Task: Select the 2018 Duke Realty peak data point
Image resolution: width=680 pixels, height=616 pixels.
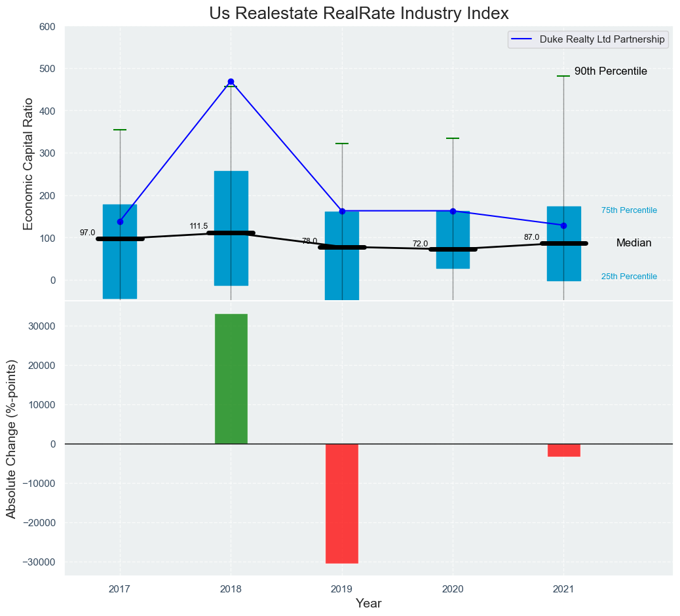Action: tap(231, 82)
